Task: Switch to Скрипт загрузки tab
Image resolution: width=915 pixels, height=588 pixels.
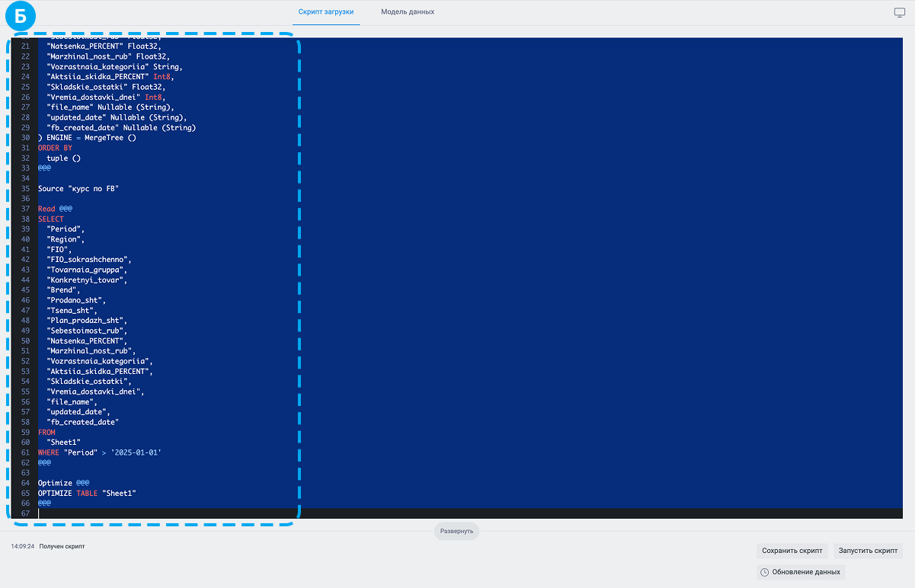Action: tap(326, 12)
